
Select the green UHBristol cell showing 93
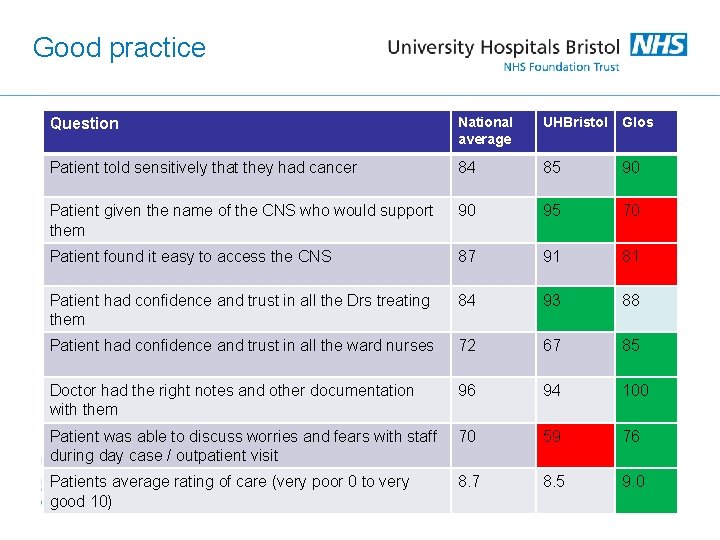point(575,309)
